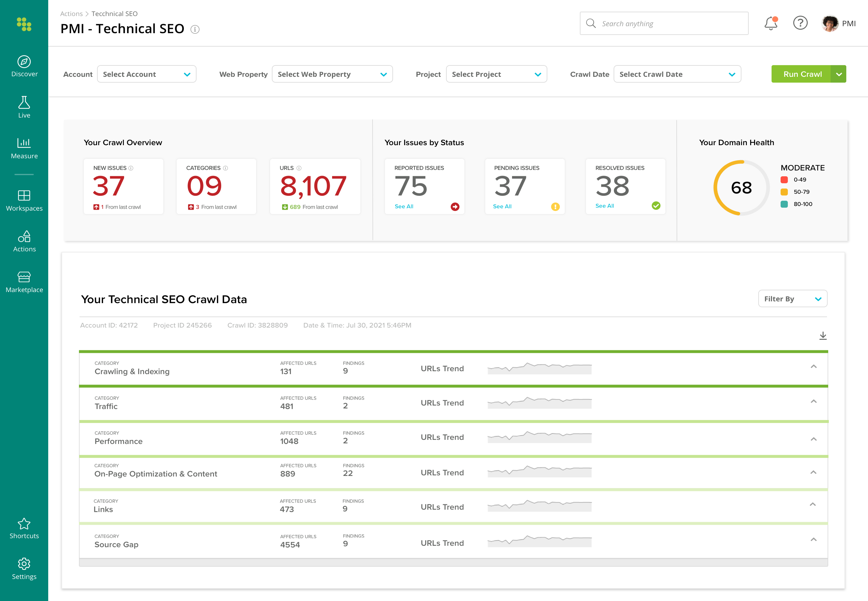Screen dimensions: 868x601
Task: Collapse the Performance category row
Action: [813, 439]
